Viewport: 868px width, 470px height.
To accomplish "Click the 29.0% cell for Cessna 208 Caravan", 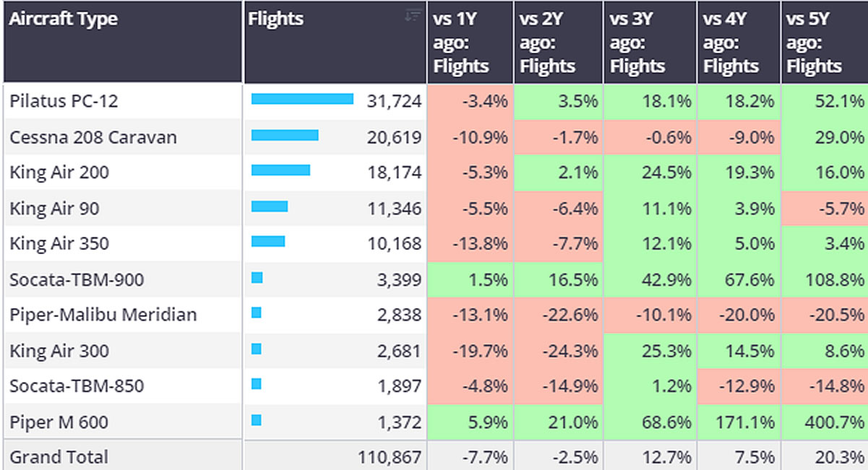I will (825, 137).
